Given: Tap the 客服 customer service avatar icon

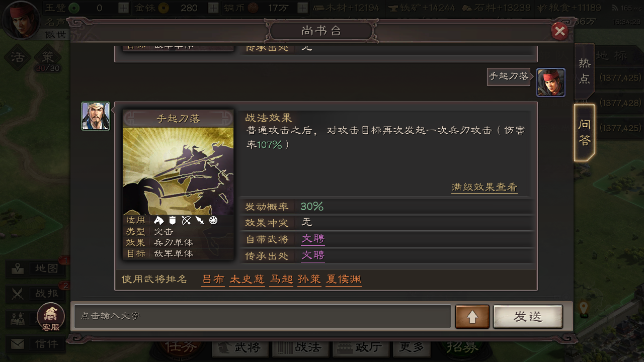Looking at the screenshot, I should (51, 317).
